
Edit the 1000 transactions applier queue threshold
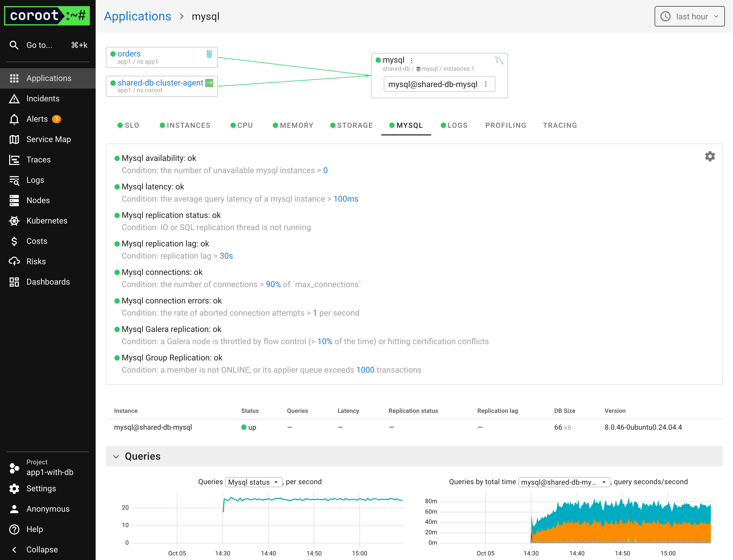tap(365, 370)
